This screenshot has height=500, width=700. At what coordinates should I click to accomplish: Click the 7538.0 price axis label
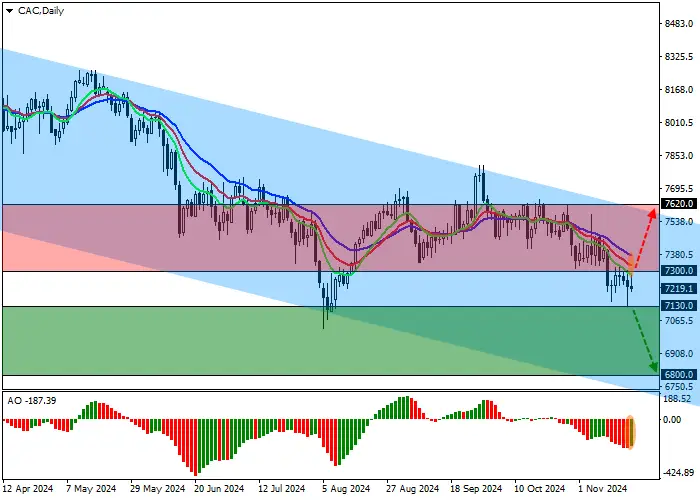[679, 221]
